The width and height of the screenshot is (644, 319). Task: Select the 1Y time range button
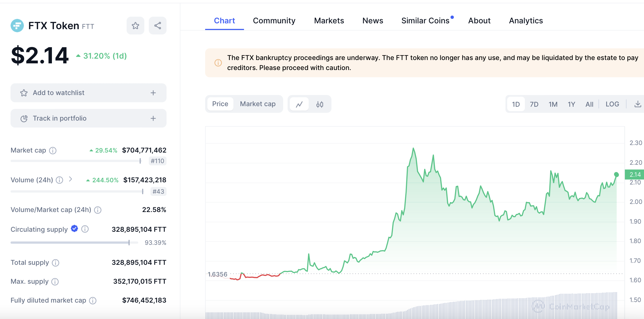point(571,104)
